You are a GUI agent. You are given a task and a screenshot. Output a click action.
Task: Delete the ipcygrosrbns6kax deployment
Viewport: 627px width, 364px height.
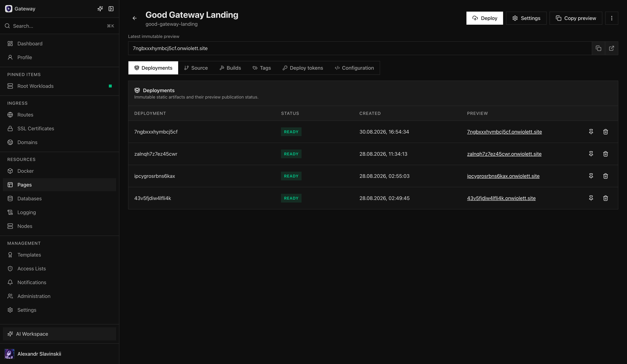pyautogui.click(x=606, y=176)
